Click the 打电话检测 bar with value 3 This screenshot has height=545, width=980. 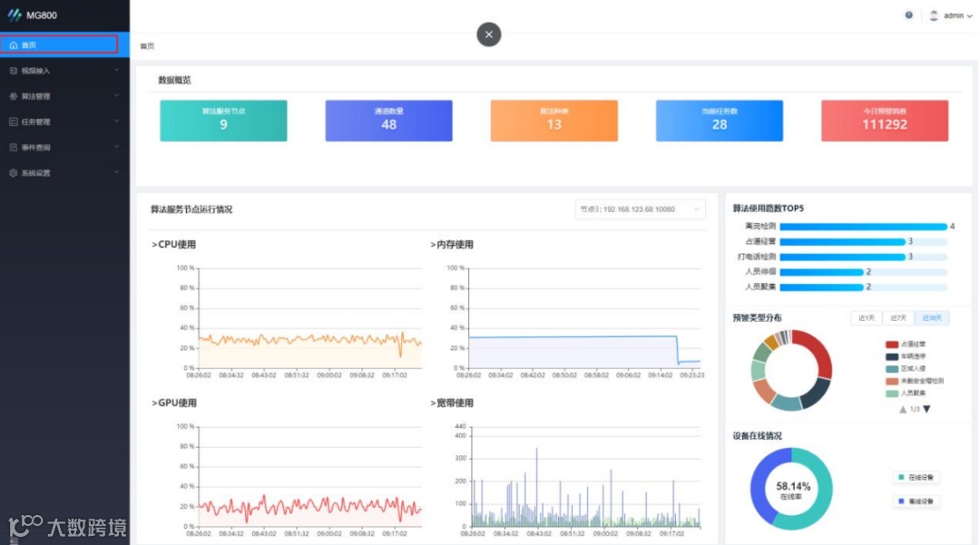pos(842,257)
